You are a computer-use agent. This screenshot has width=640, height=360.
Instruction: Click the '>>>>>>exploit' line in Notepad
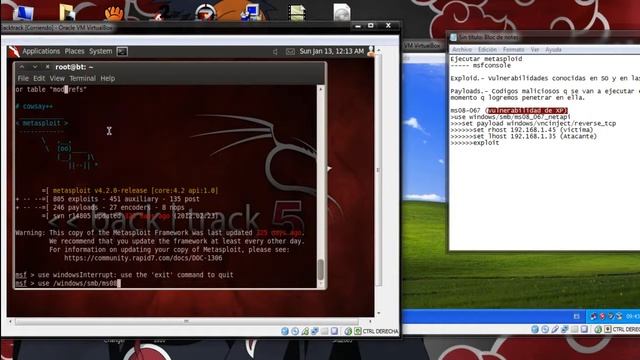[x=475, y=143]
